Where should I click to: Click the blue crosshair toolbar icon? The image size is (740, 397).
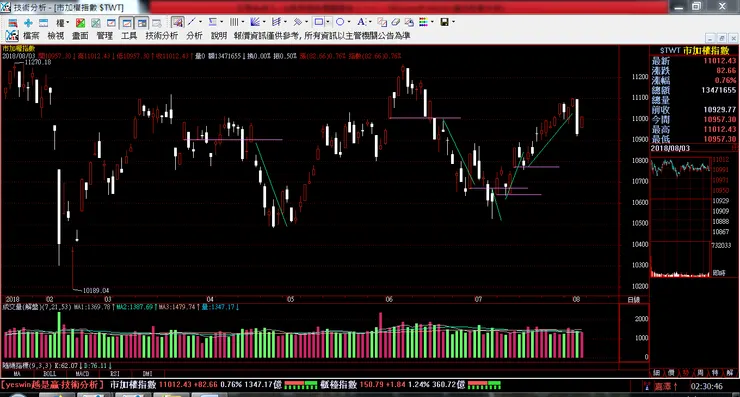tap(28, 23)
